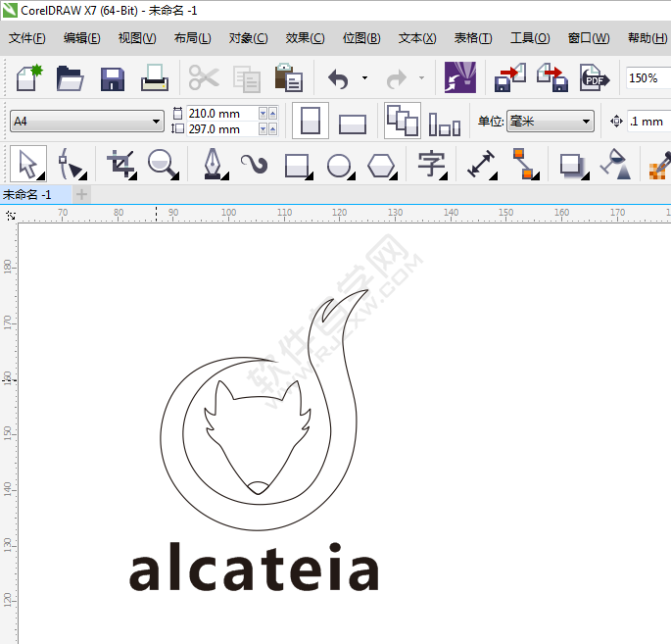The image size is (671, 644).
Task: Open the 文本(X) menu
Action: (x=417, y=38)
